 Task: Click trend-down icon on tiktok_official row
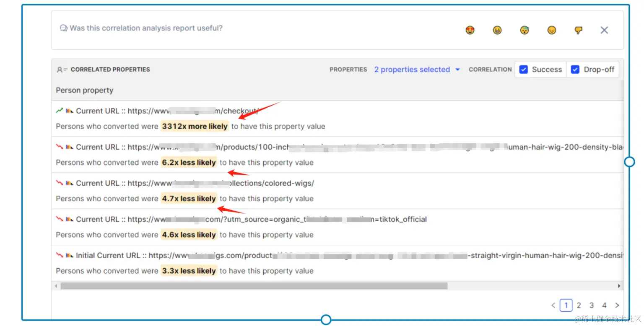60,219
